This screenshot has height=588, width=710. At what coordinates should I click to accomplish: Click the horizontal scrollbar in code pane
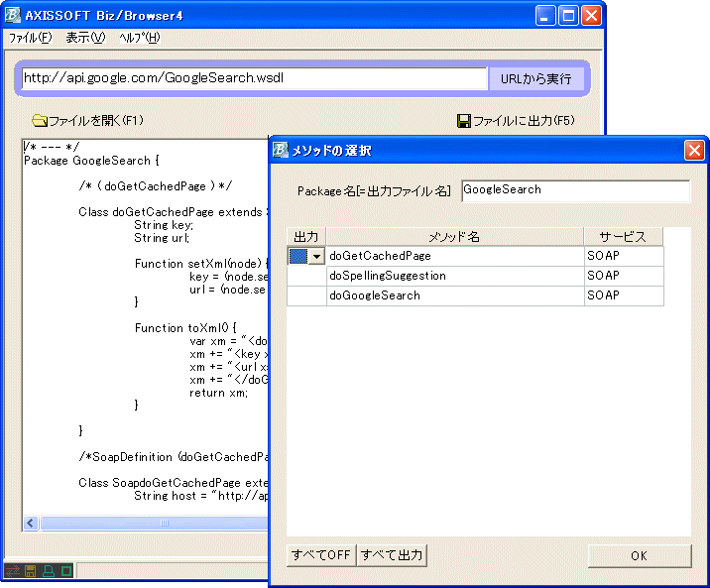pos(149,523)
